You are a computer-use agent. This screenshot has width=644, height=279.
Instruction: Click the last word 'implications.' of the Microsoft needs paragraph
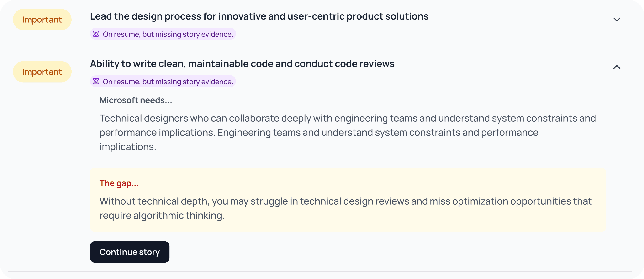pyautogui.click(x=128, y=147)
